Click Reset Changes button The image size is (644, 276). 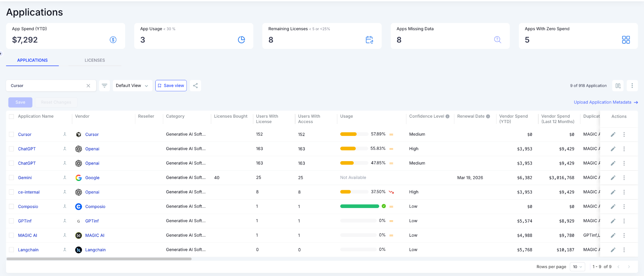pos(56,102)
